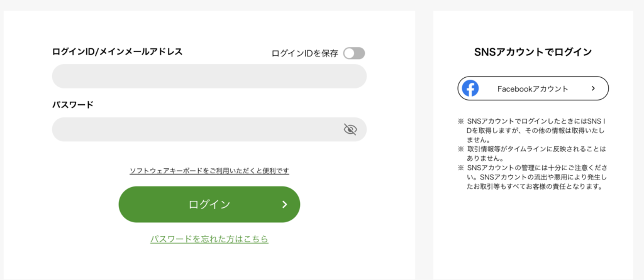This screenshot has height=280, width=644.
Task: Click the green ログイン button label
Action: click(209, 205)
